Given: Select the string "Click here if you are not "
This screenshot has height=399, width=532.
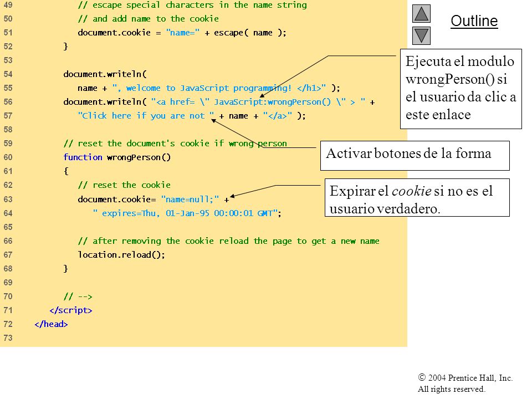Looking at the screenshot, I should pos(146,116).
